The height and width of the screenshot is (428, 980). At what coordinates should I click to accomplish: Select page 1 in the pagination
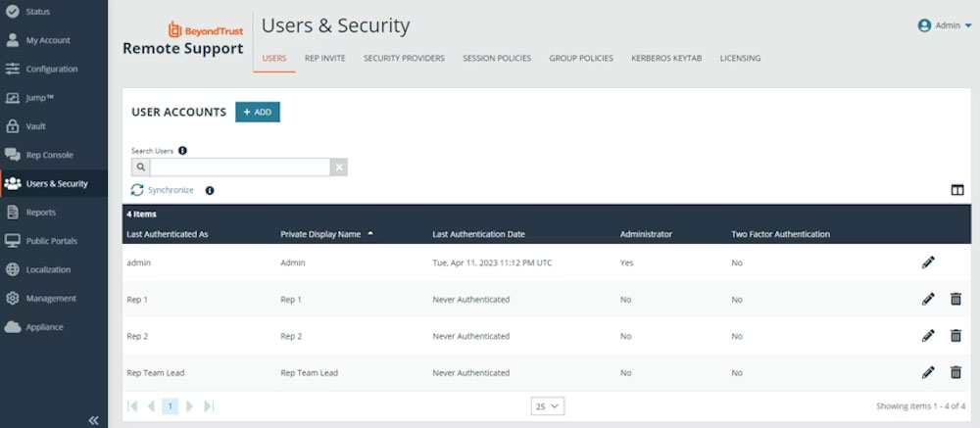tap(170, 405)
